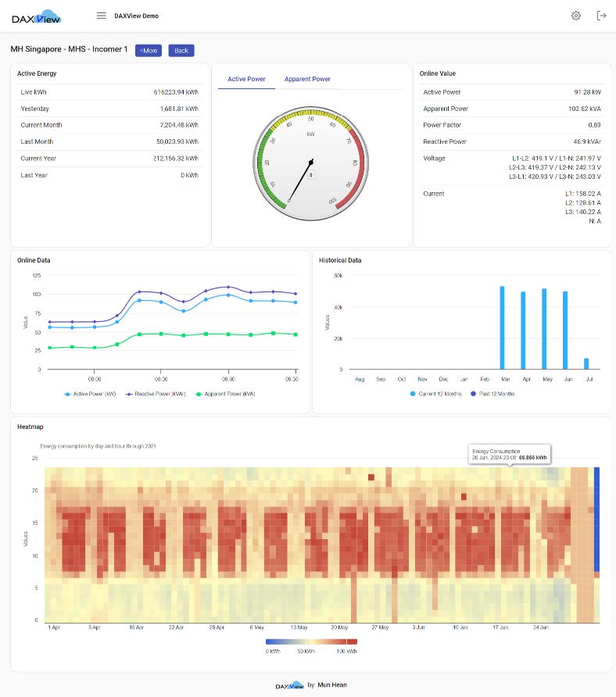Screen dimensions: 616x697
Task: Open the settings gear icon
Action: coord(576,16)
